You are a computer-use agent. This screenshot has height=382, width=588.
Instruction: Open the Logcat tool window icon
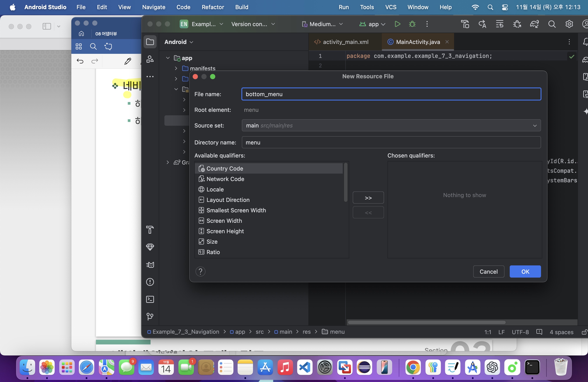(150, 265)
